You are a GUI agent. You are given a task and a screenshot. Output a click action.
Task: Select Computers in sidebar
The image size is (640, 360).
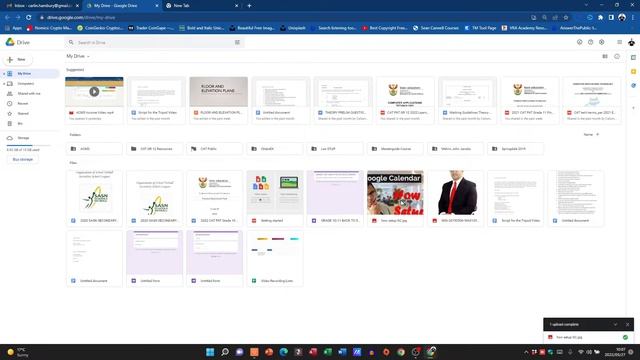pos(30,84)
